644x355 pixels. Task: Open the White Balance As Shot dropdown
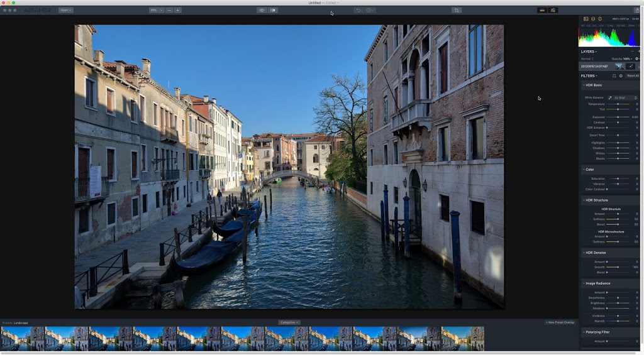pos(626,97)
